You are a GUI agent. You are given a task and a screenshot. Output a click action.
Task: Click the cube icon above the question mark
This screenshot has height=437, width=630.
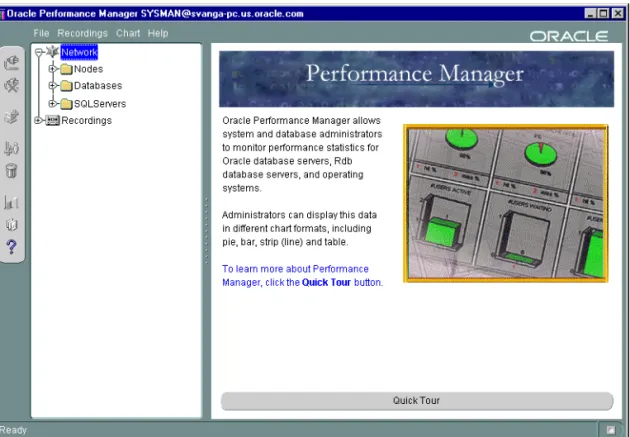tap(12, 224)
